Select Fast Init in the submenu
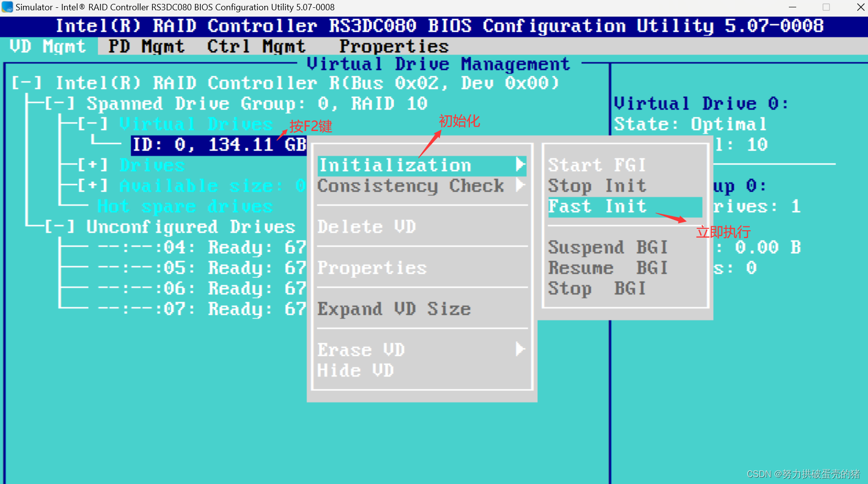Image resolution: width=868 pixels, height=484 pixels. [x=625, y=207]
